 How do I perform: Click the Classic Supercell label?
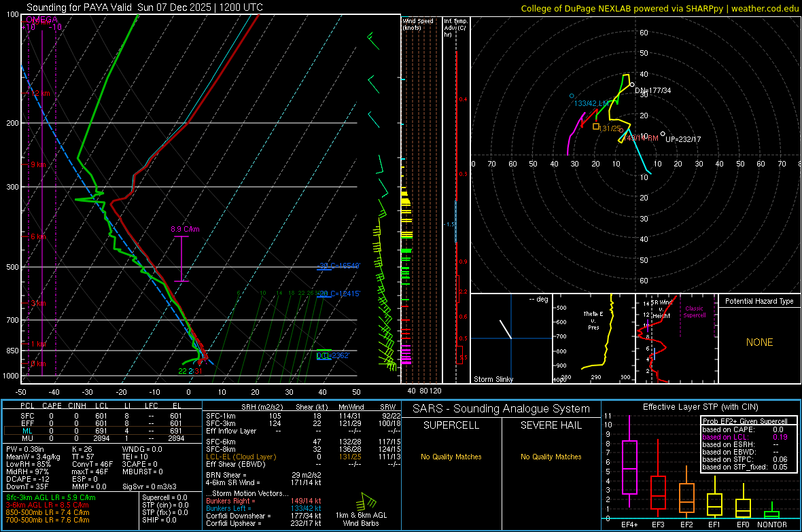pyautogui.click(x=694, y=312)
